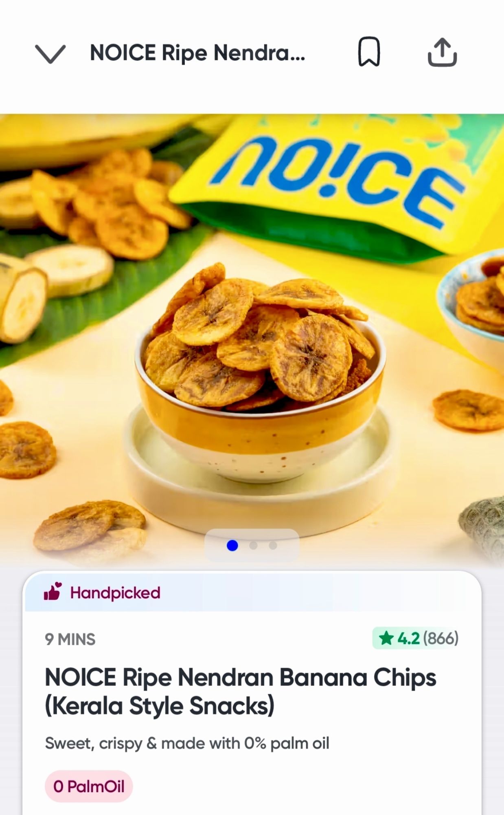Bookmark this product with the save icon
Viewport: 504px width, 815px height.
coord(369,52)
